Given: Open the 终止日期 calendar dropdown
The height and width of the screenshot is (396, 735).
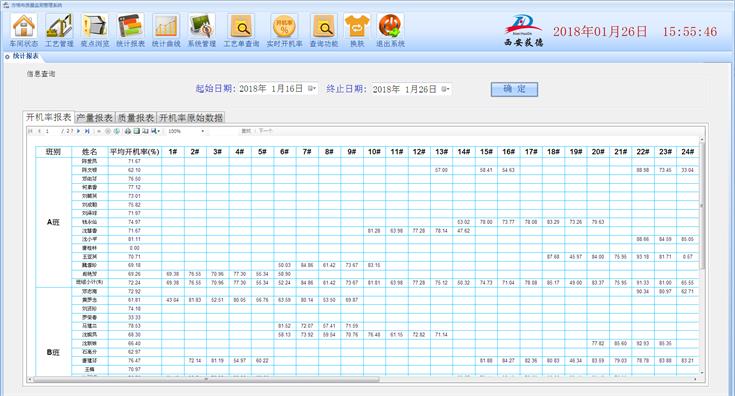Looking at the screenshot, I should [x=445, y=89].
